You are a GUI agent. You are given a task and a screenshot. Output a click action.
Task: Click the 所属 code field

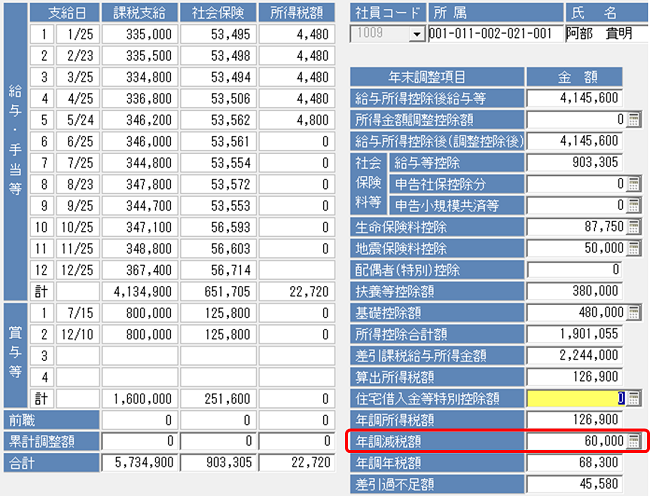(490, 34)
